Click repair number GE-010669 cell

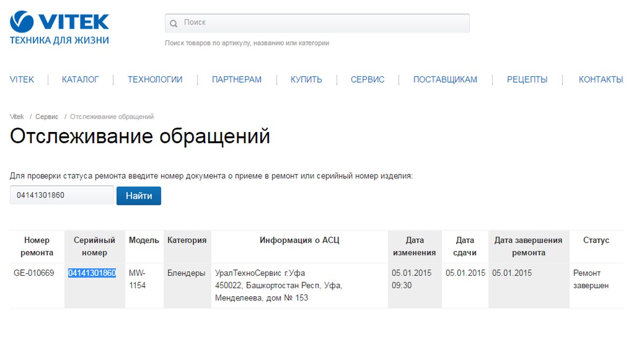[x=34, y=273]
